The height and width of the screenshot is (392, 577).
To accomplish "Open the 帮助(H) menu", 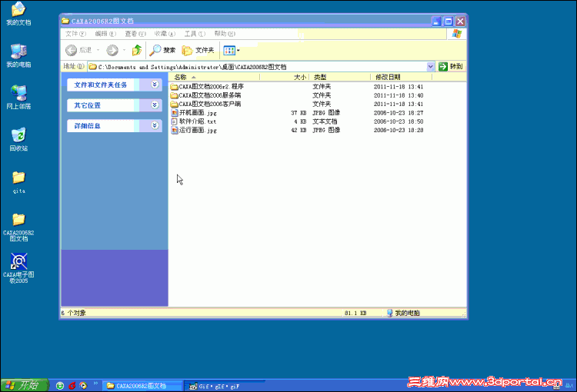I will (225, 34).
